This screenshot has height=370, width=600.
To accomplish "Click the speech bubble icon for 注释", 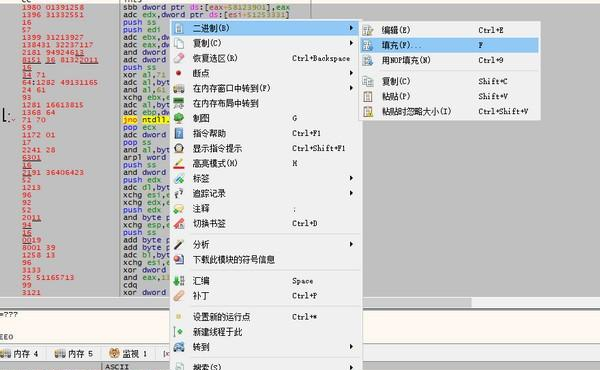I will coord(179,209).
